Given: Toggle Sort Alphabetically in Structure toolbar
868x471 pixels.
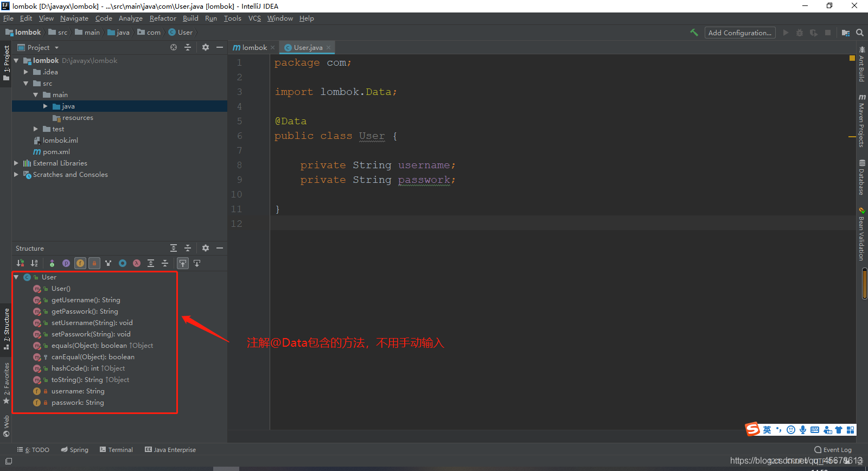Looking at the screenshot, I should (34, 263).
